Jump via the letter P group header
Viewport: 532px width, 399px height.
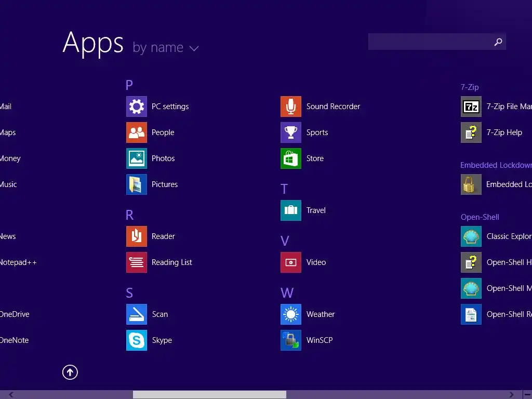coord(129,85)
